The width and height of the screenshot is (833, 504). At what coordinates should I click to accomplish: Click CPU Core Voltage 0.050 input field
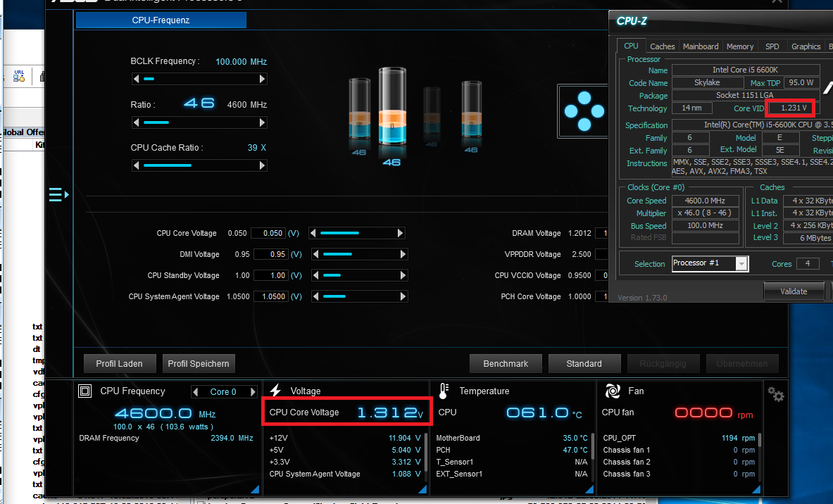click(x=268, y=233)
